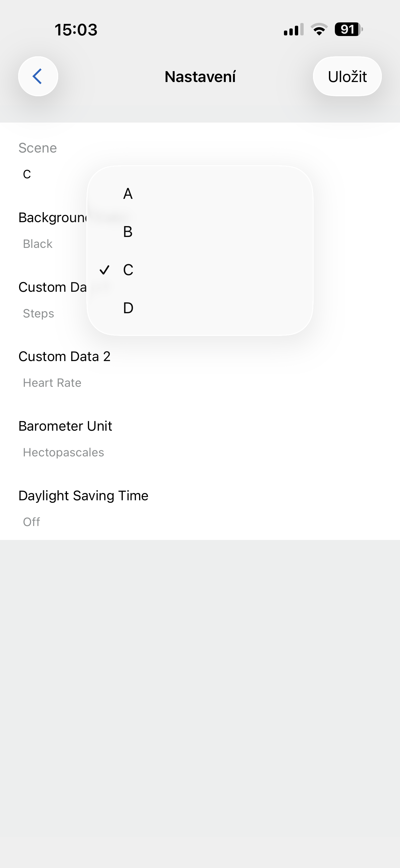Open Barometer Unit Hectopascales selector
The image size is (400, 868).
(x=63, y=452)
